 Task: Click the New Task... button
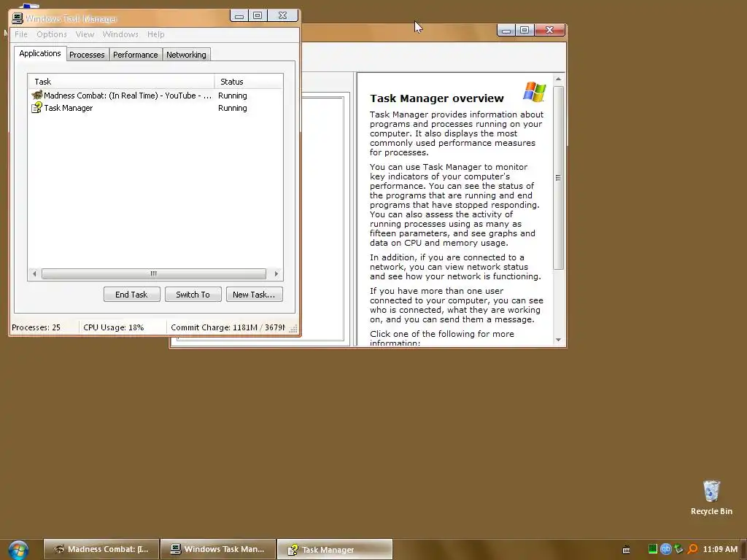(x=254, y=295)
